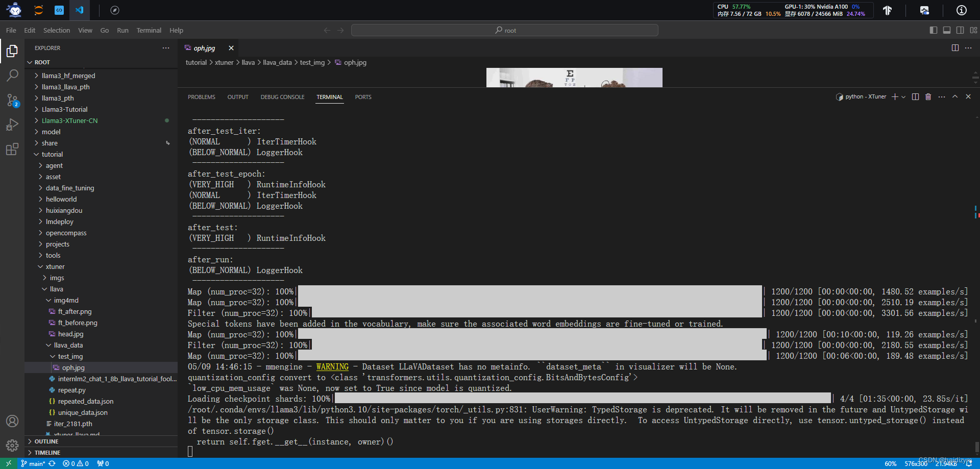Click xtuner in the breadcrumb path

click(x=224, y=62)
